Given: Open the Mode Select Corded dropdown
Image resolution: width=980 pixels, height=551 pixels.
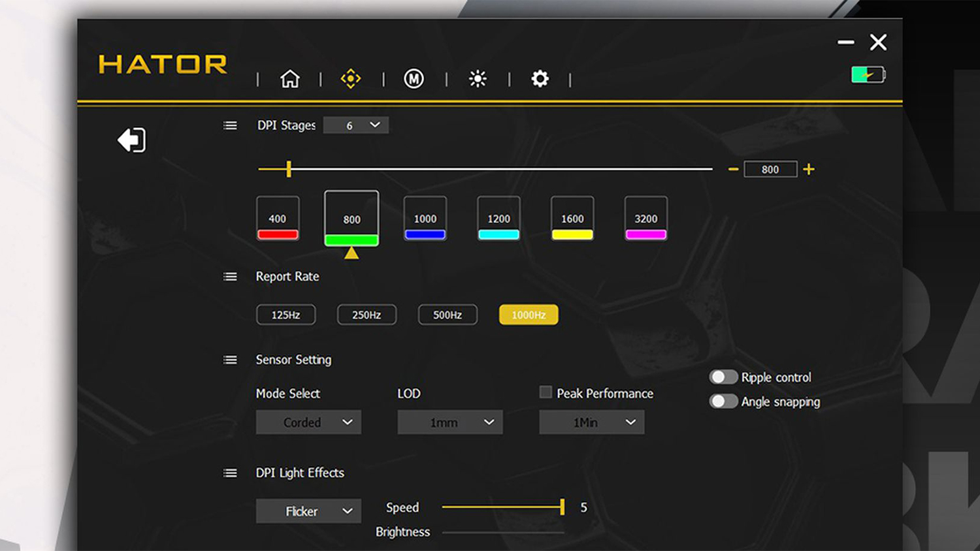Looking at the screenshot, I should click(x=308, y=422).
